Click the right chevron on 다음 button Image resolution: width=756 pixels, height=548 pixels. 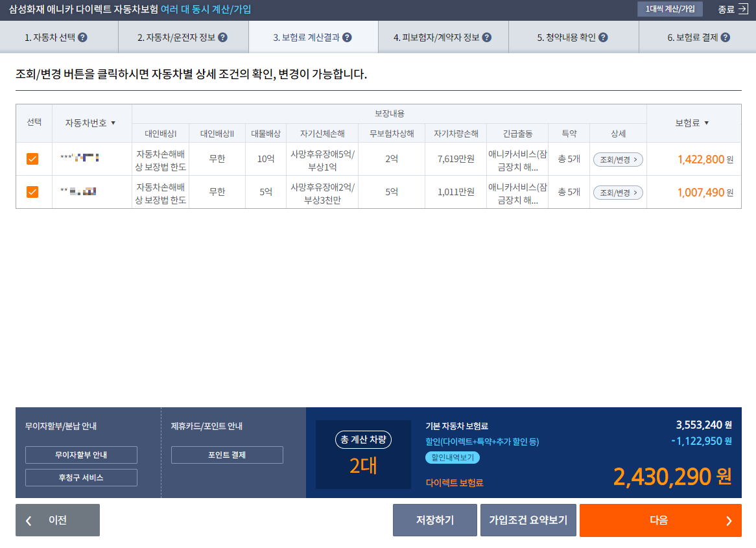[x=729, y=521]
